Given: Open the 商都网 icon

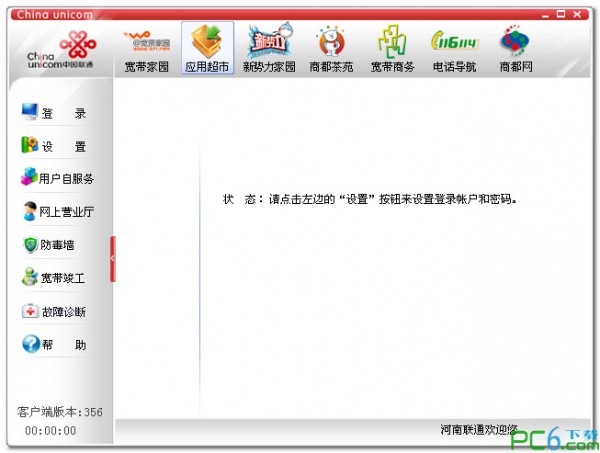Looking at the screenshot, I should (x=515, y=41).
